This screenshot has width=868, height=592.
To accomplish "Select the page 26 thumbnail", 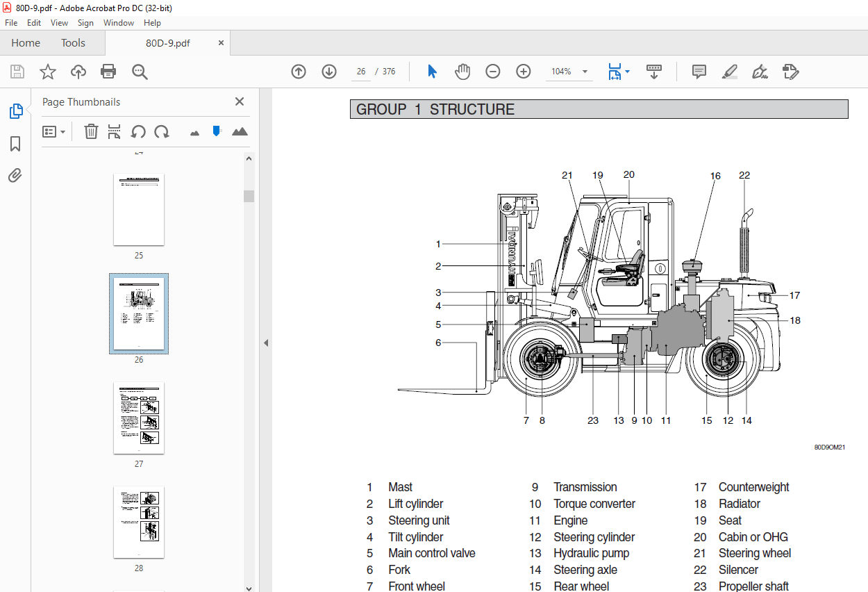I will click(x=139, y=313).
